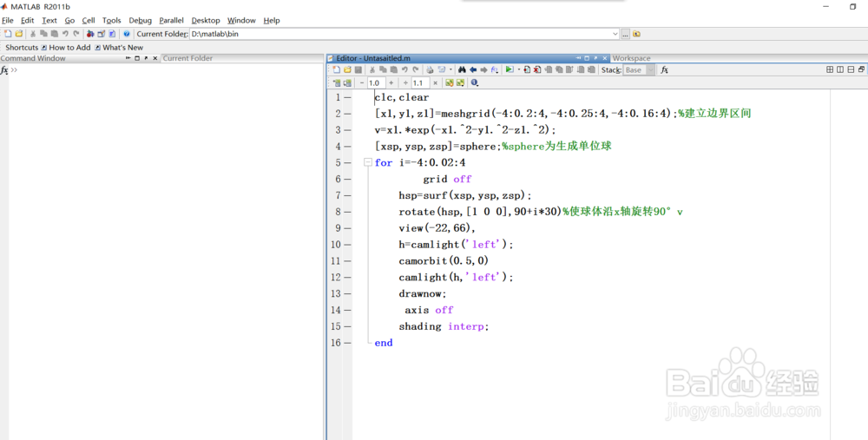This screenshot has width=868, height=440.
Task: Browse for folder with ... button
Action: (625, 34)
